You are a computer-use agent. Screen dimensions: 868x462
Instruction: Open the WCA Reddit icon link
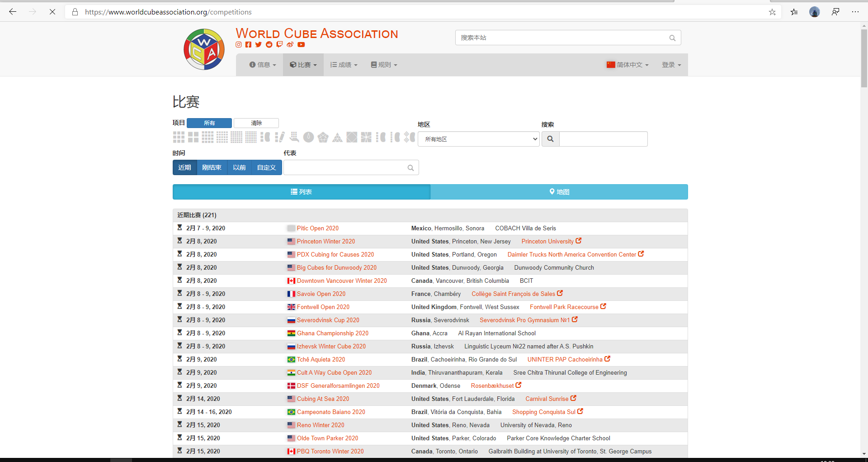tap(269, 44)
